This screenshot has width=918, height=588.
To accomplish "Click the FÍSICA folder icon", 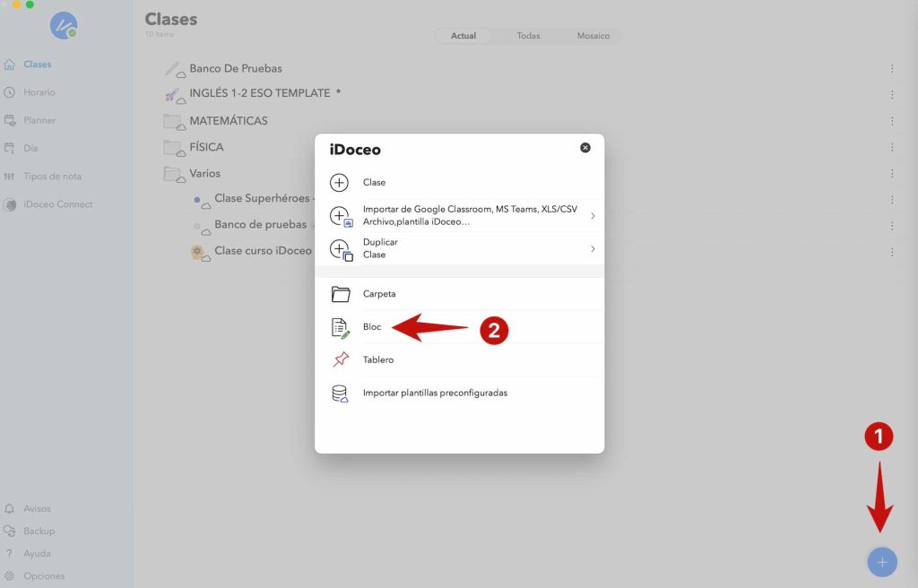I will pos(175,148).
